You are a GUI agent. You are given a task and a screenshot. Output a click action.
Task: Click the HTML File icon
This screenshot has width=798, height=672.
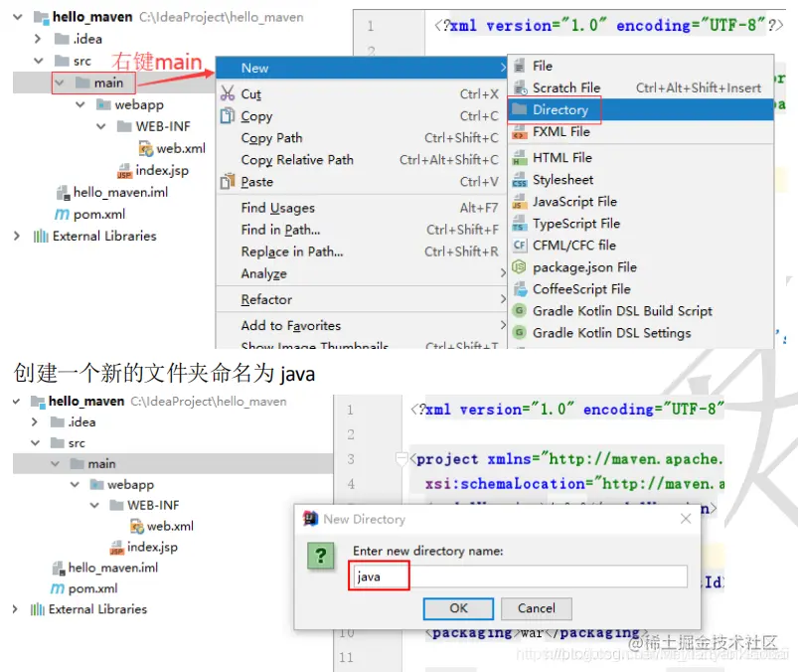tap(519, 158)
